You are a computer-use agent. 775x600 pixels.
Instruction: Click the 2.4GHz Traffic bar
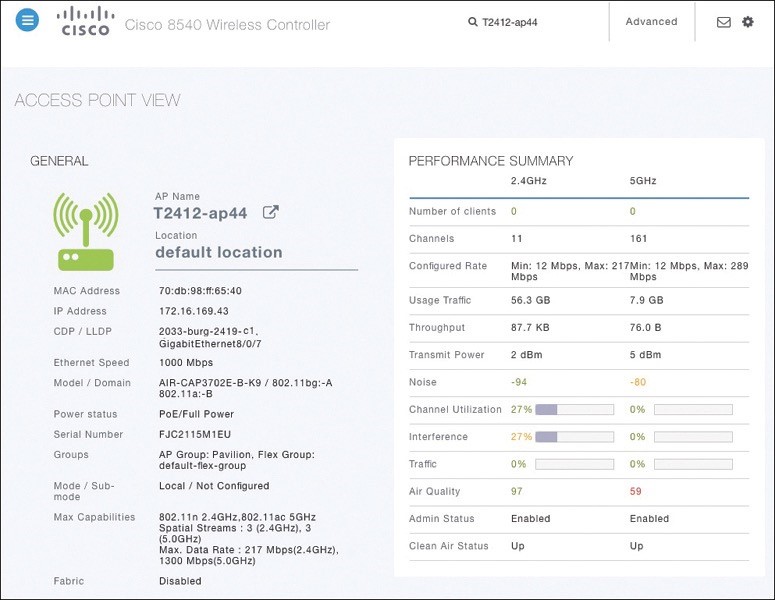coord(574,464)
